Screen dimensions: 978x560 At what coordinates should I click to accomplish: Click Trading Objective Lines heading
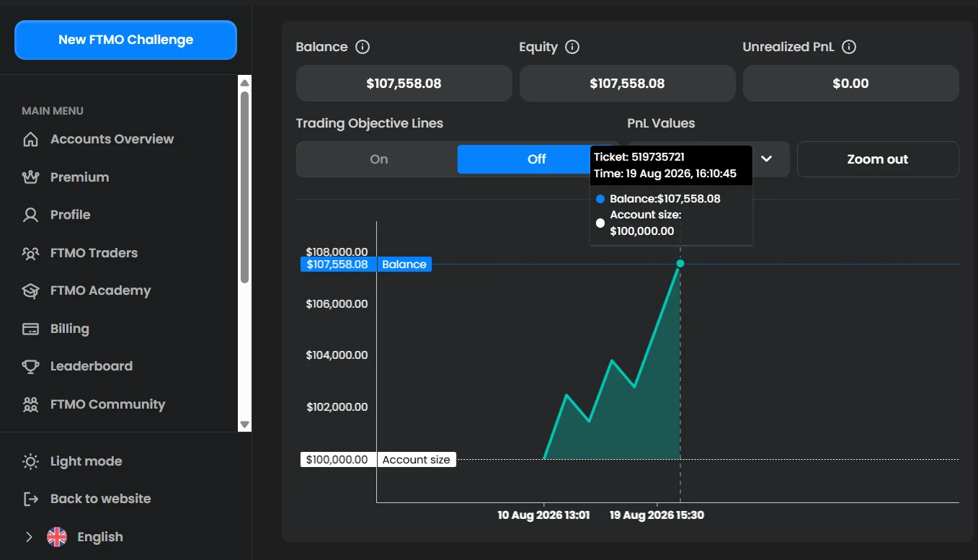point(370,123)
